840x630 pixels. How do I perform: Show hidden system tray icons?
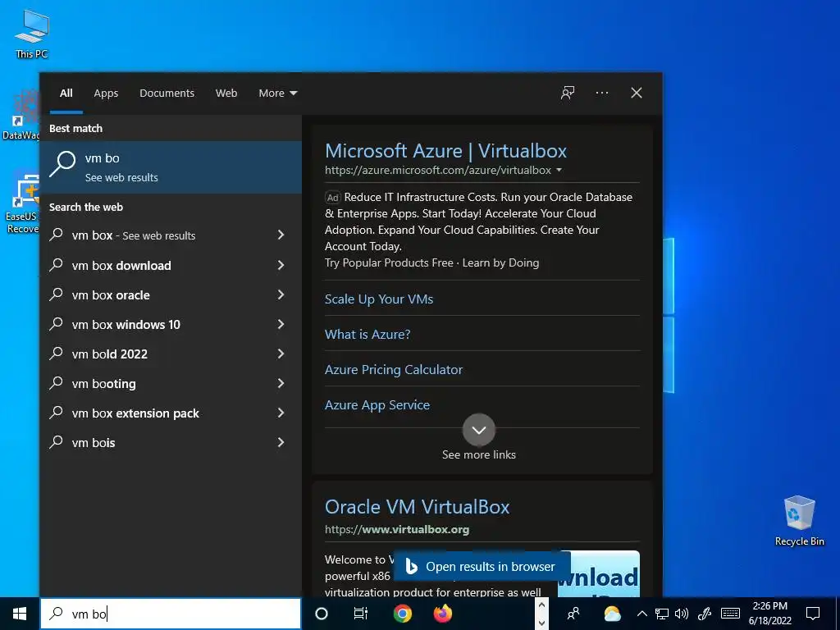[642, 614]
